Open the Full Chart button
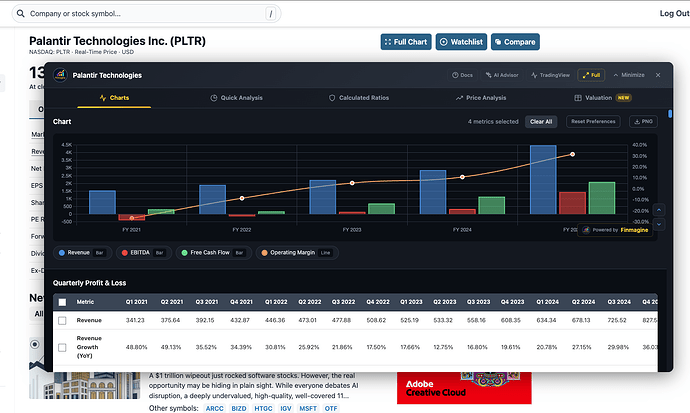Screen dimensions: 690x413 pos(406,42)
